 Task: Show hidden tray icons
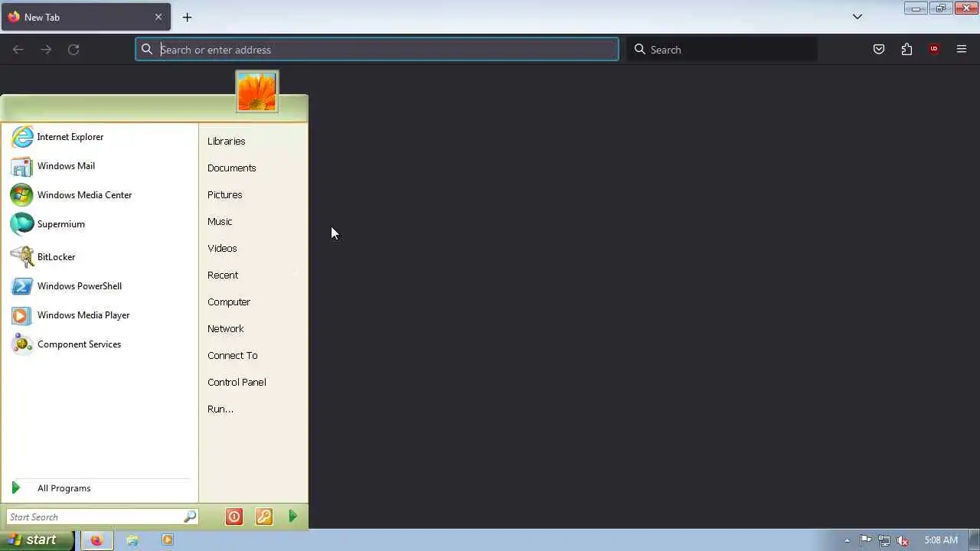[x=847, y=541]
